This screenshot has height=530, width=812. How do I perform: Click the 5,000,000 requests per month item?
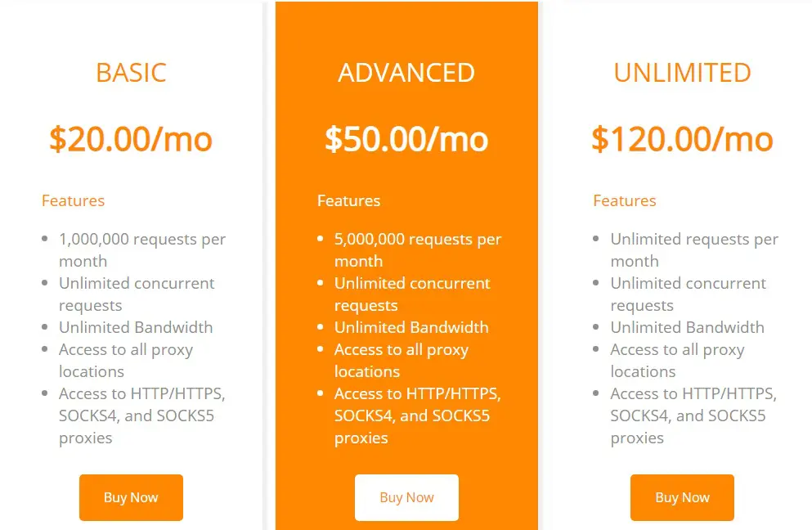[x=418, y=249]
